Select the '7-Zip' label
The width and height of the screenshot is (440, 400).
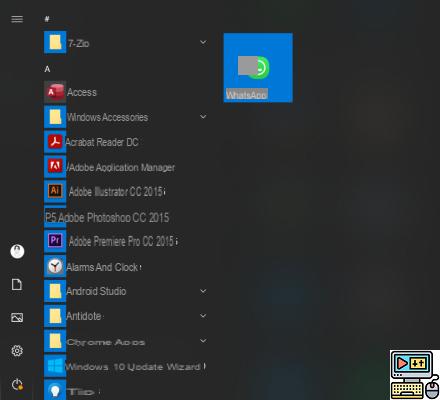click(78, 43)
